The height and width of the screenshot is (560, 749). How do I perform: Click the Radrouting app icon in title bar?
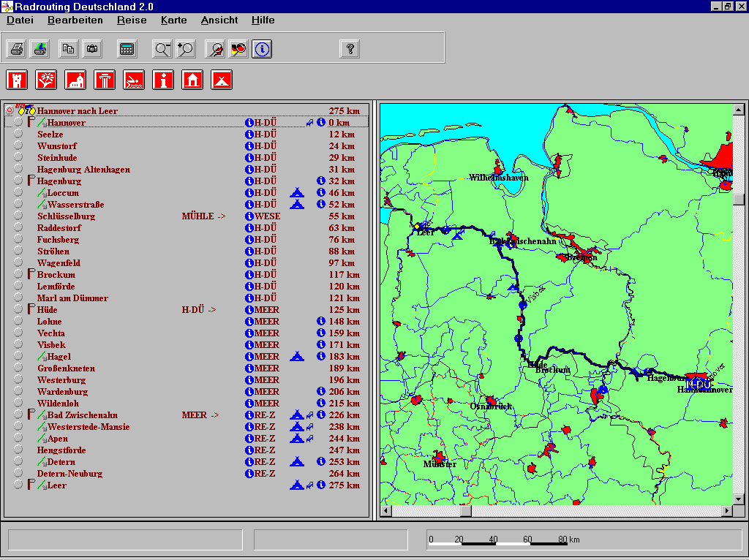point(7,7)
